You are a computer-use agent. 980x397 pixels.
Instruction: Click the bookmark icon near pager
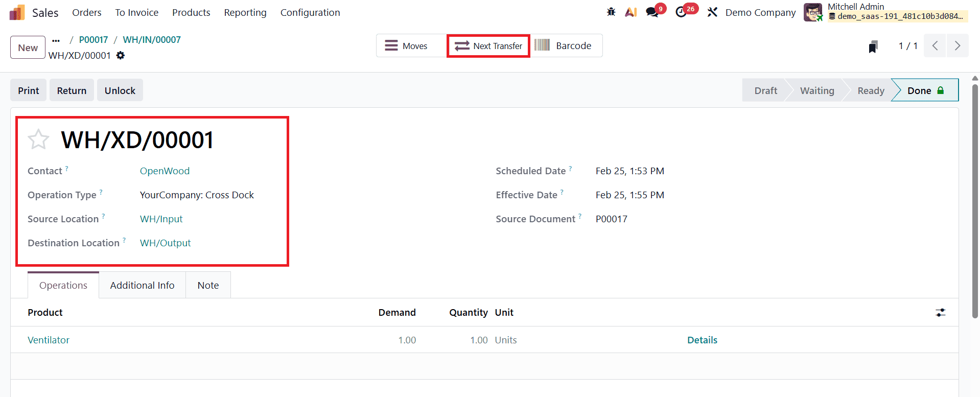[873, 46]
